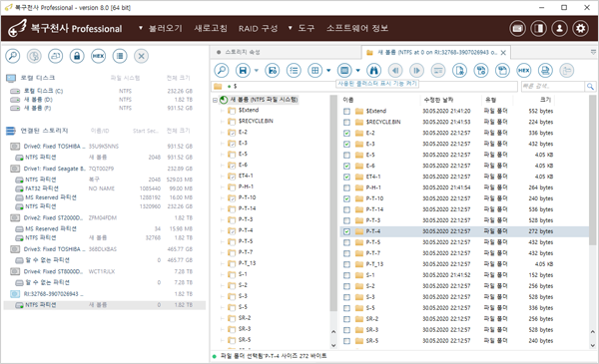The image size is (599, 364).
Task: Check the E-5 folder checkbox in file list
Action: [x=346, y=155]
